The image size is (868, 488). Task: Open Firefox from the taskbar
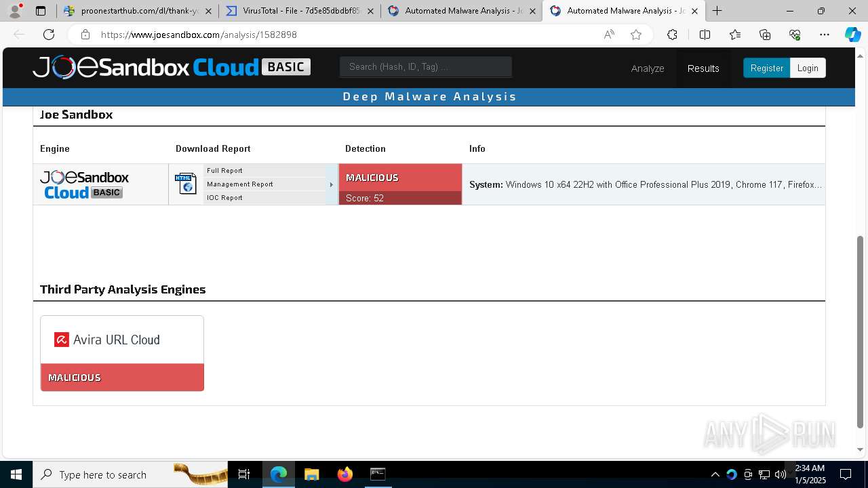(x=345, y=474)
